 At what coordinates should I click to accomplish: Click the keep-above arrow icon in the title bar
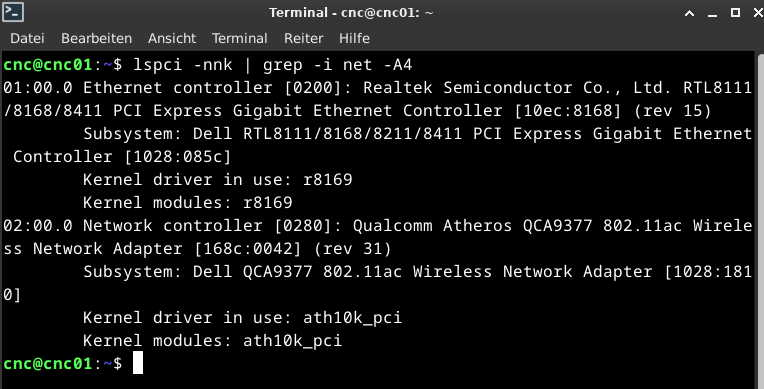(689, 14)
